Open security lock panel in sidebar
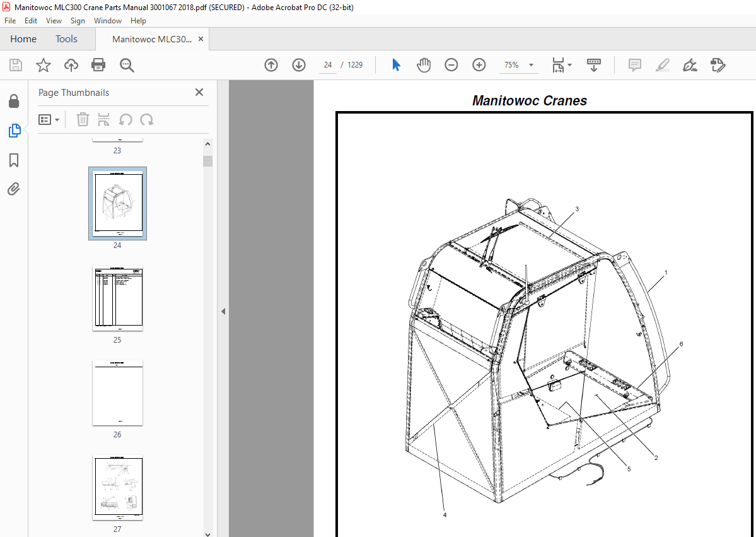This screenshot has width=756, height=537. click(14, 101)
